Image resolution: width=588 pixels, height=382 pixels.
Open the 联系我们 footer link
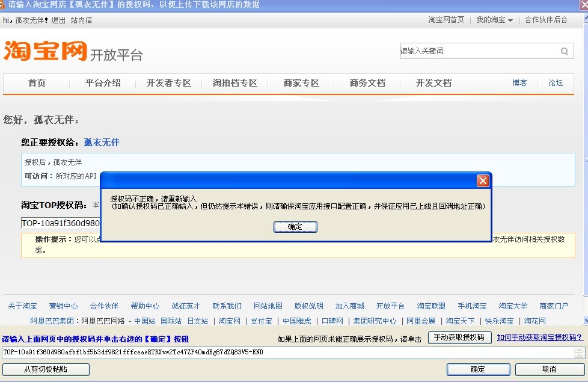(x=227, y=306)
